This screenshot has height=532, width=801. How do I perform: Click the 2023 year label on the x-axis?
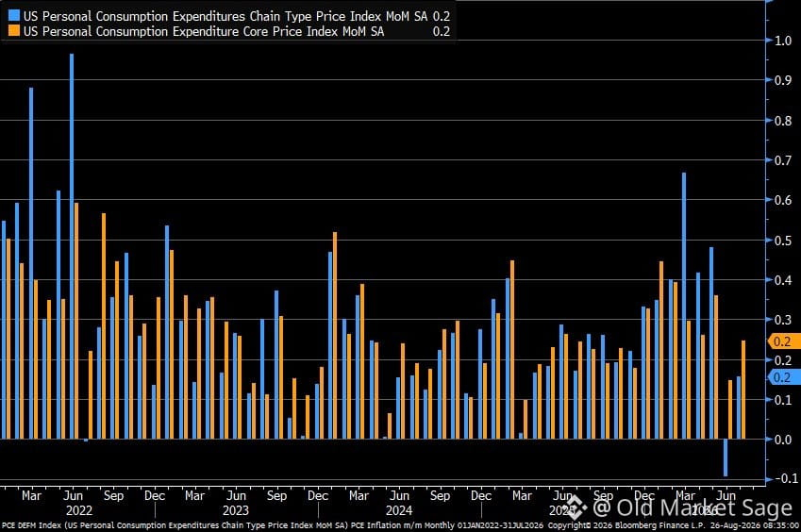coord(236,510)
